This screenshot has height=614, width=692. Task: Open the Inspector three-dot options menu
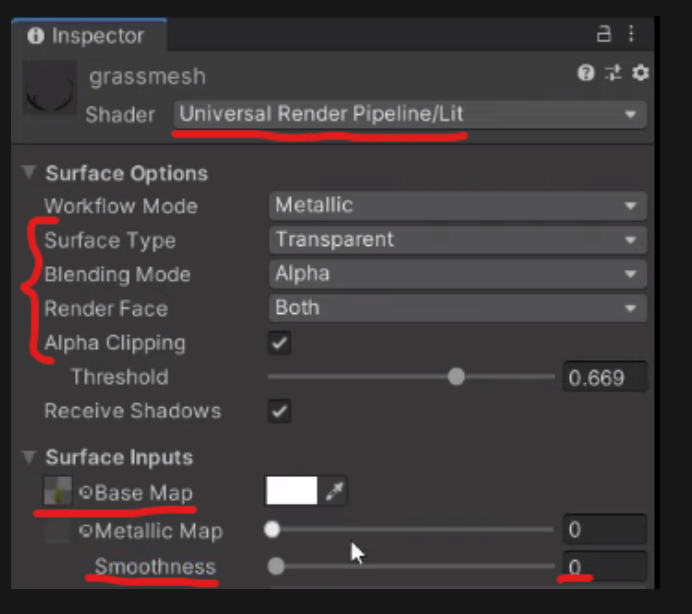click(x=631, y=34)
